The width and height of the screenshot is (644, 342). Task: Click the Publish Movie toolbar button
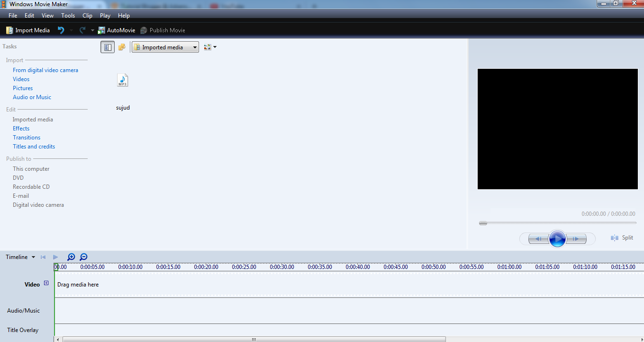click(163, 30)
